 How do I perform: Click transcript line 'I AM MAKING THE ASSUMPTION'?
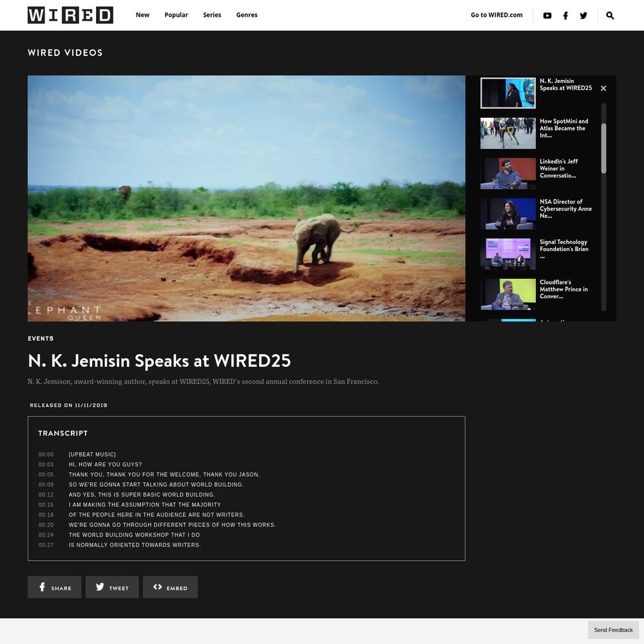pos(145,505)
